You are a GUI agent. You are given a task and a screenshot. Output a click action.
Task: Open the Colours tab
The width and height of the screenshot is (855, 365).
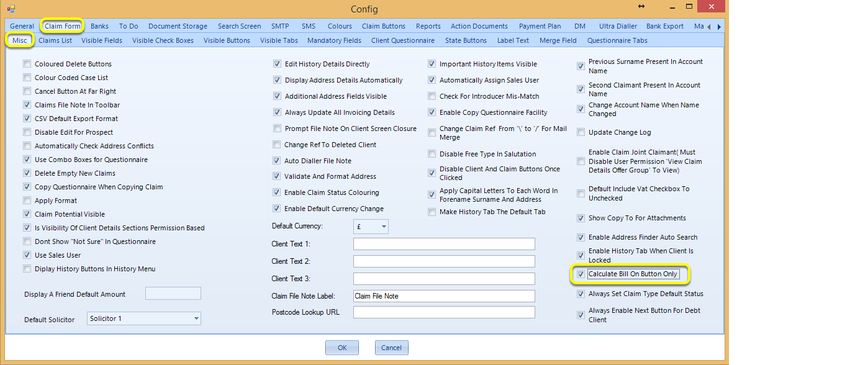tap(340, 26)
